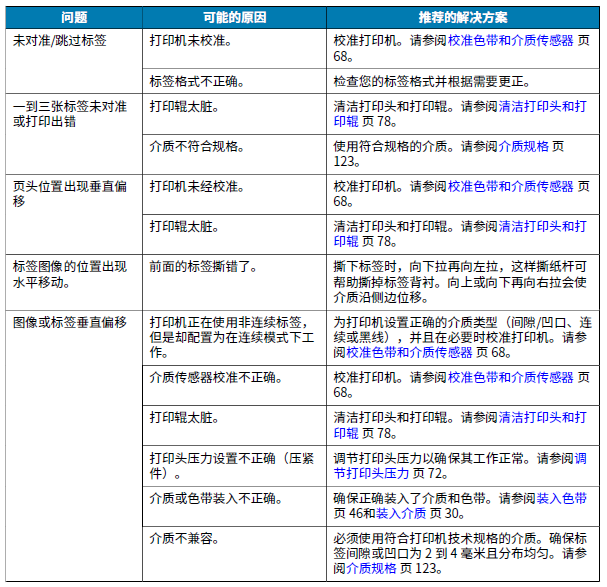Click the 打印机未经校准 cause cell

pos(234,194)
